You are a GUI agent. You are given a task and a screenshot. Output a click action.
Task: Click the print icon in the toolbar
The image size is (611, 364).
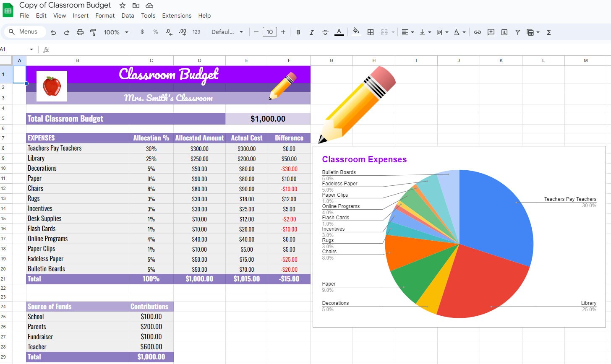(x=80, y=32)
